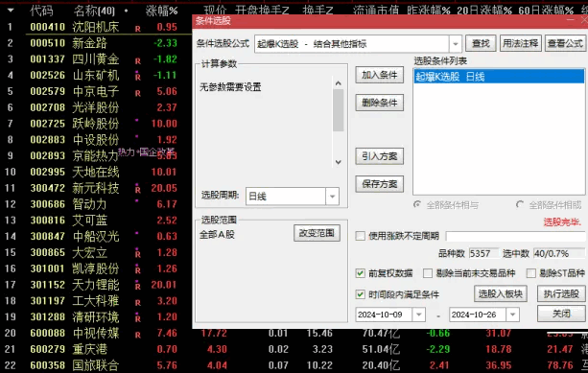Select stock row 600279 重庆港
Screen dimensions: 588x373
point(294,349)
